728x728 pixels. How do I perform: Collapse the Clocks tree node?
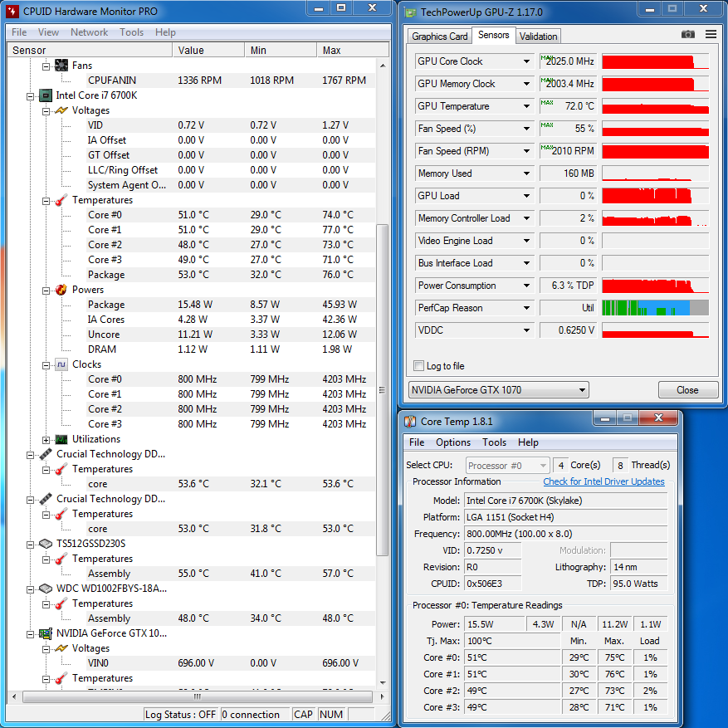46,365
